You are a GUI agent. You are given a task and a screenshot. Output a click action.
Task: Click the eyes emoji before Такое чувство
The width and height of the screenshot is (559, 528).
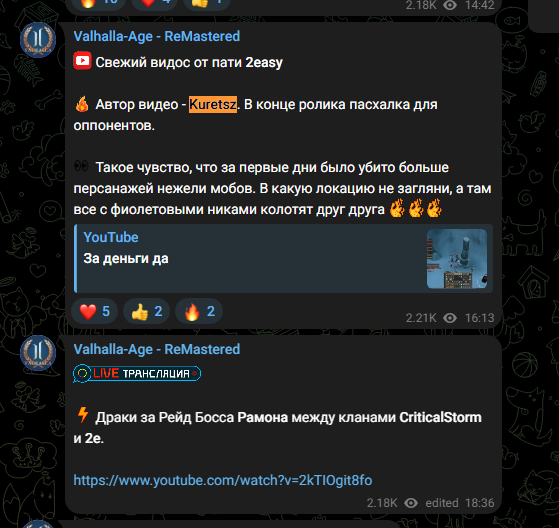tap(81, 166)
